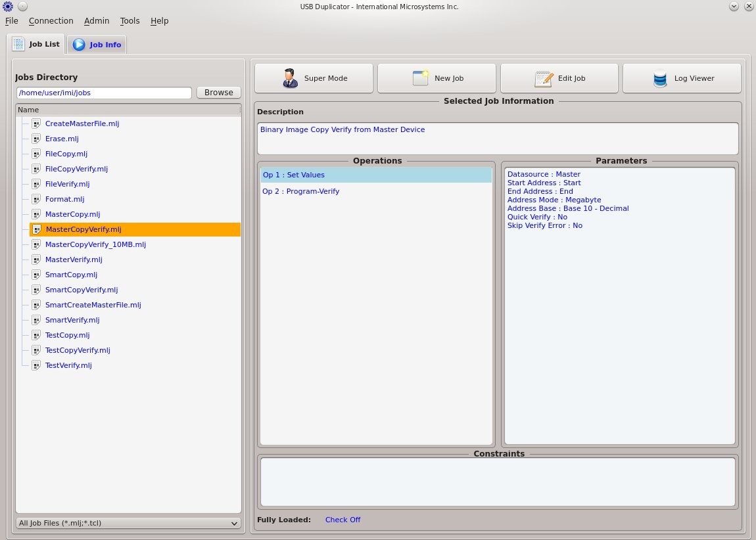
Task: Click the file icon beside TestCopy.mlj
Action: (x=36, y=335)
